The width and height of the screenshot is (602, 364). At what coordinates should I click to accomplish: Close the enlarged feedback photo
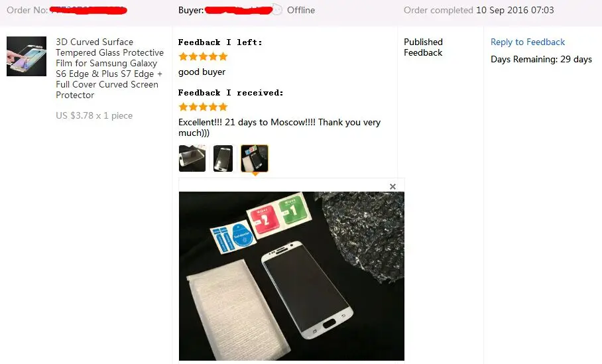[x=392, y=186]
